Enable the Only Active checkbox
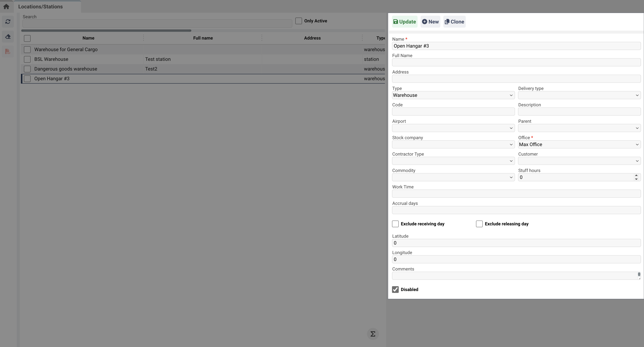Image resolution: width=644 pixels, height=347 pixels. pos(298,21)
